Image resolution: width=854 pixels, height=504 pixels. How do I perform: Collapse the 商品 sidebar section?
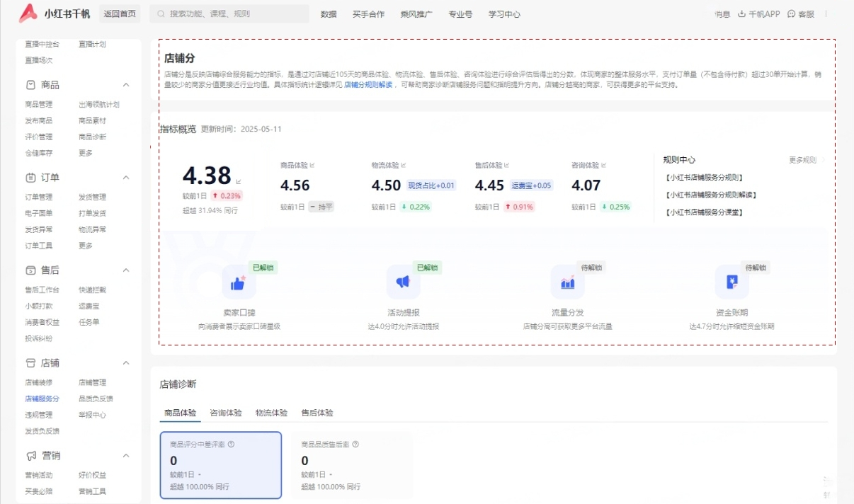pos(126,85)
